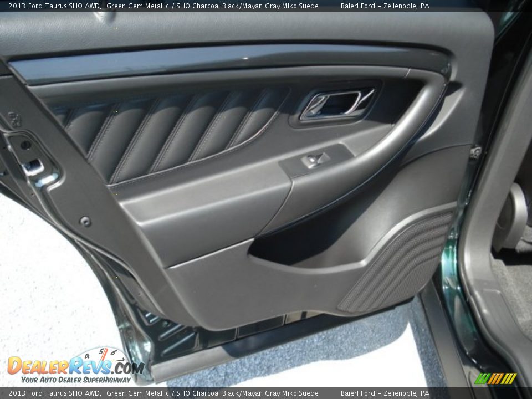Image resolution: width=532 pixels, height=399 pixels.
Task: Select the multicolor striped watermark badge
Action: [x=496, y=378]
